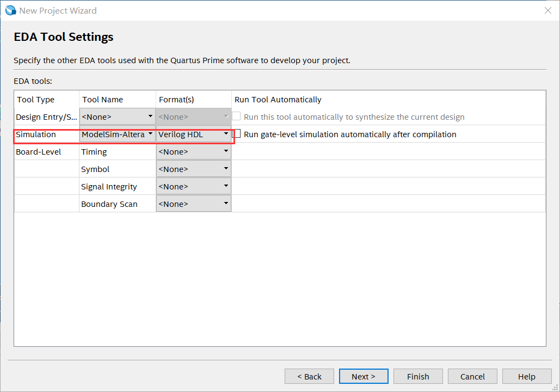Toggle run tool automatically to synthesize checkbox
Viewport: 560px width, 392px height.
236,116
